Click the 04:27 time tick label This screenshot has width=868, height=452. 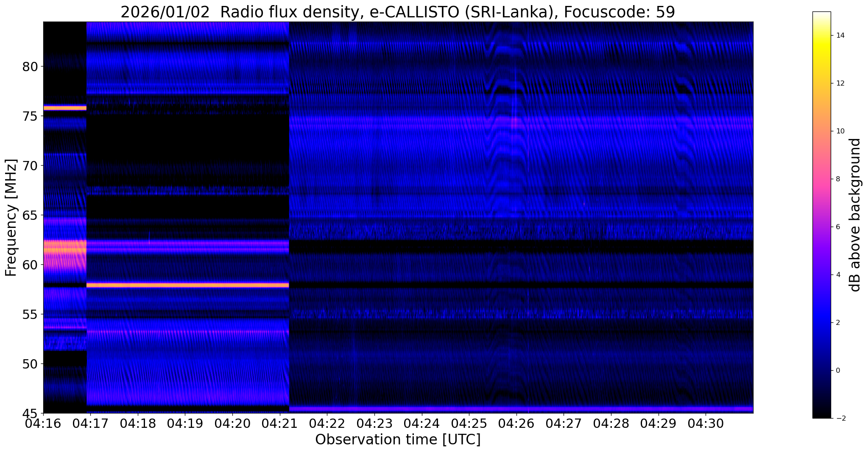(564, 424)
